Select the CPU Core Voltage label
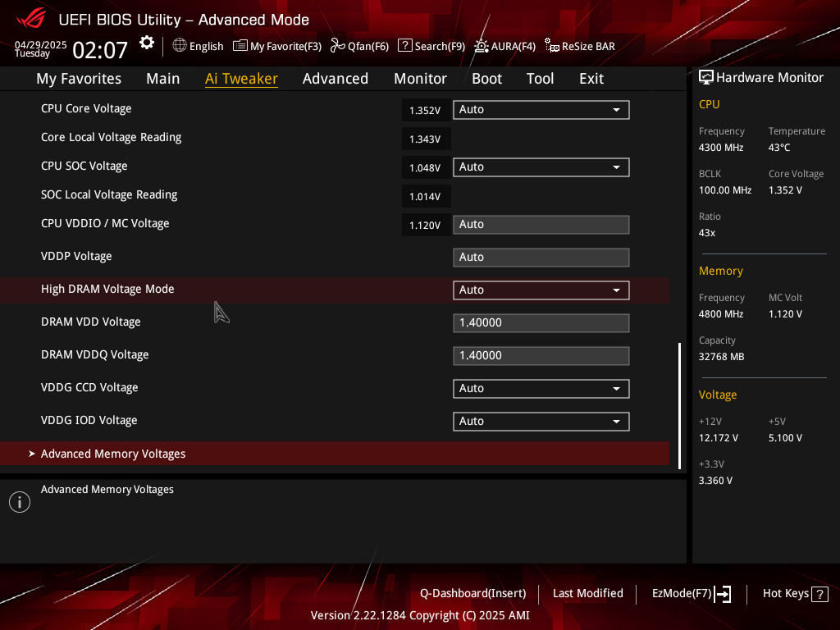Screen dimensions: 840x630 pos(86,109)
